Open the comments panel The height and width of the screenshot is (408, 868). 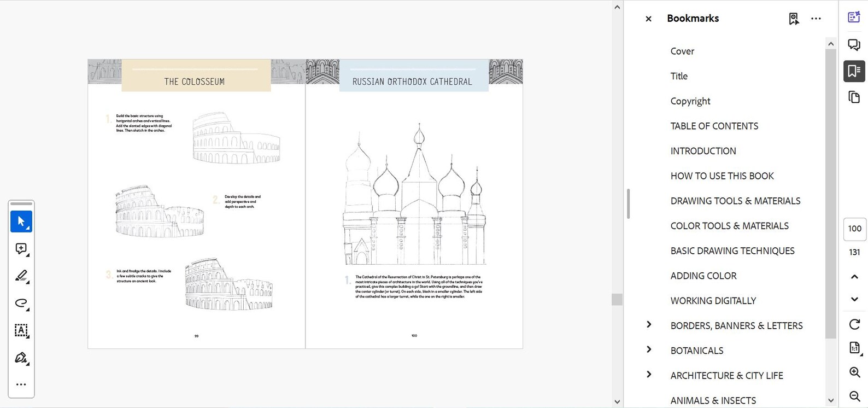(x=854, y=45)
